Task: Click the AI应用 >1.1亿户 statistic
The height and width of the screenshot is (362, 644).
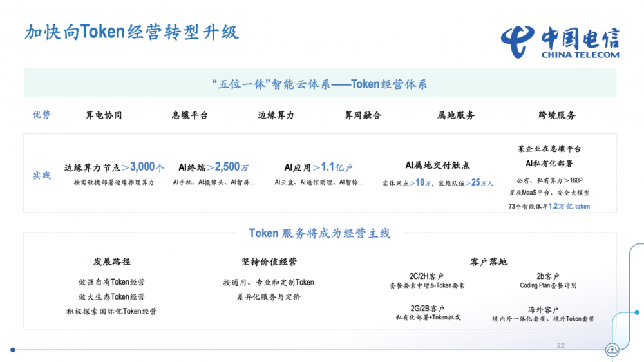Action: pyautogui.click(x=318, y=167)
